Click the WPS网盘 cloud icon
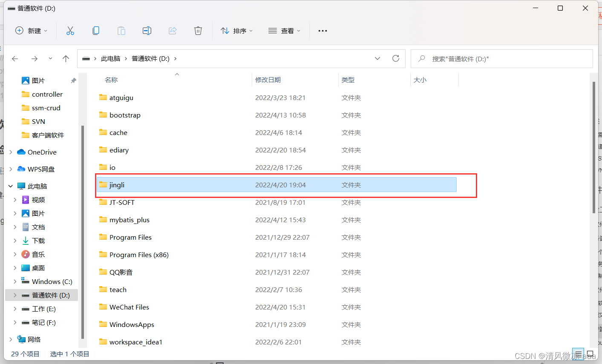Viewport: 602px width, 364px height. 21,169
